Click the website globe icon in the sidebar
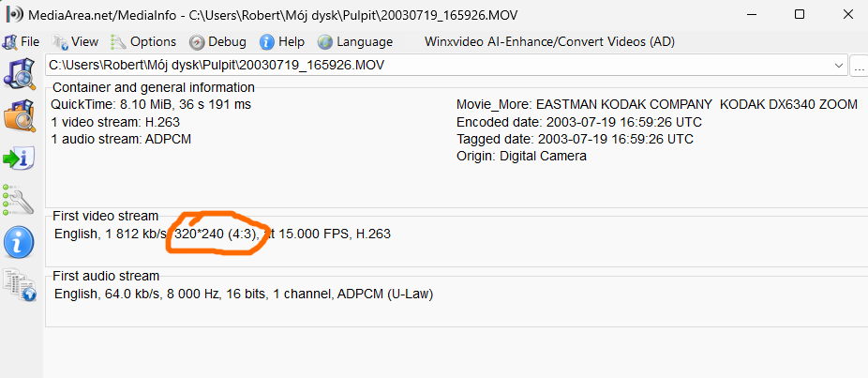868x378 pixels. pyautogui.click(x=19, y=284)
